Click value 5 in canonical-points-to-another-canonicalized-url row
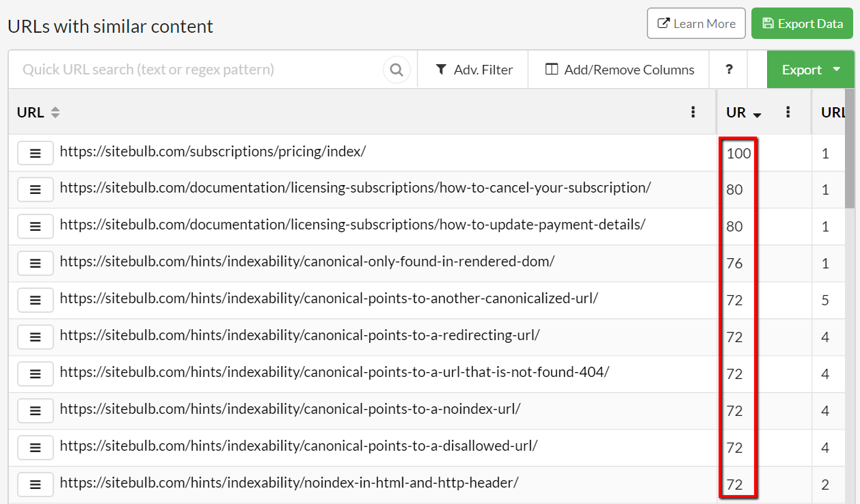Screen dimensions: 860x504 point(825,301)
